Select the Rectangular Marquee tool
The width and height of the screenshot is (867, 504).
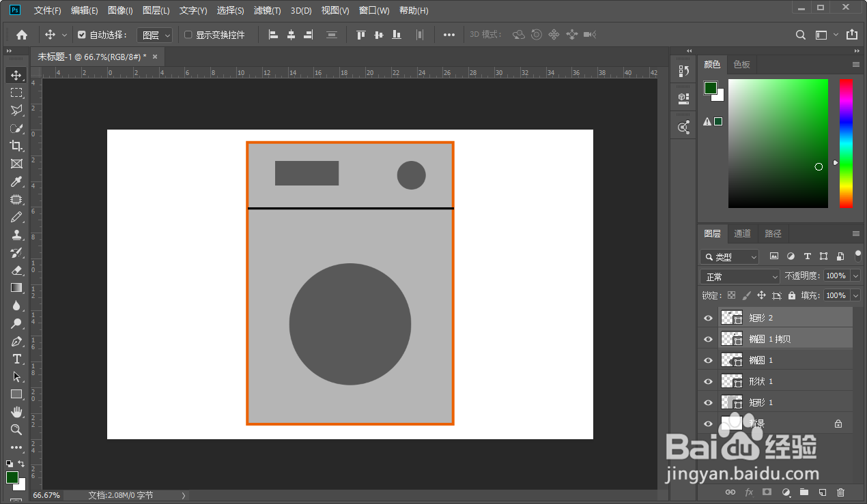16,93
